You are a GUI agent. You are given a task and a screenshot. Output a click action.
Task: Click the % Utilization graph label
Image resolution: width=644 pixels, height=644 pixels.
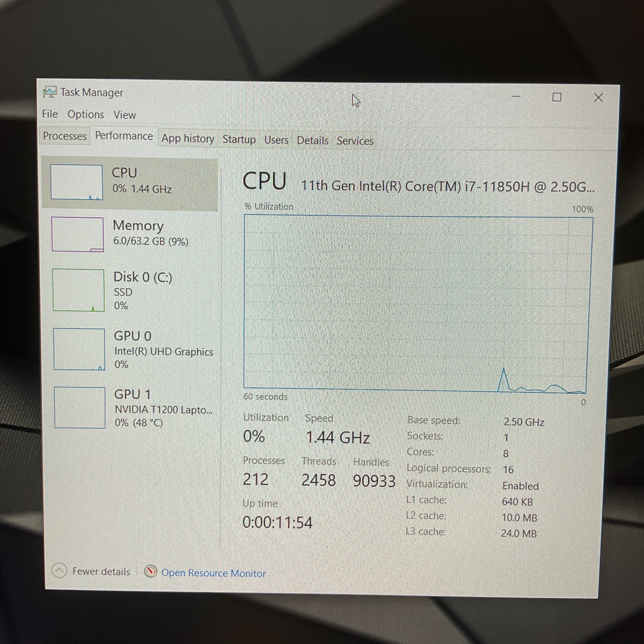point(269,206)
